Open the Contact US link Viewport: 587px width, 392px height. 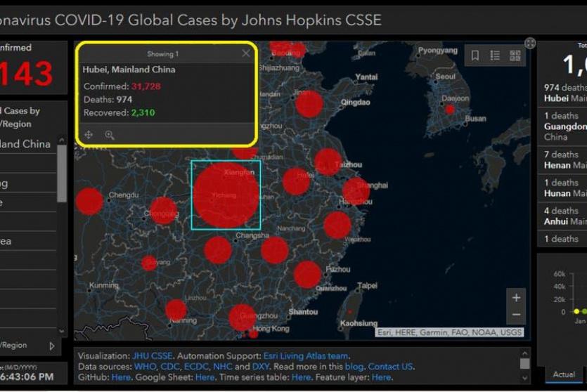391,367
